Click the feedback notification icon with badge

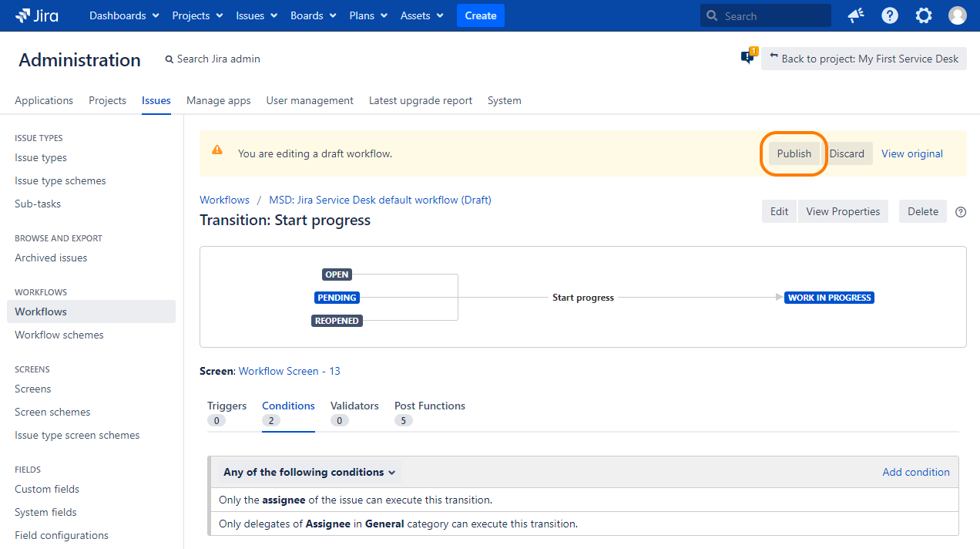point(747,57)
